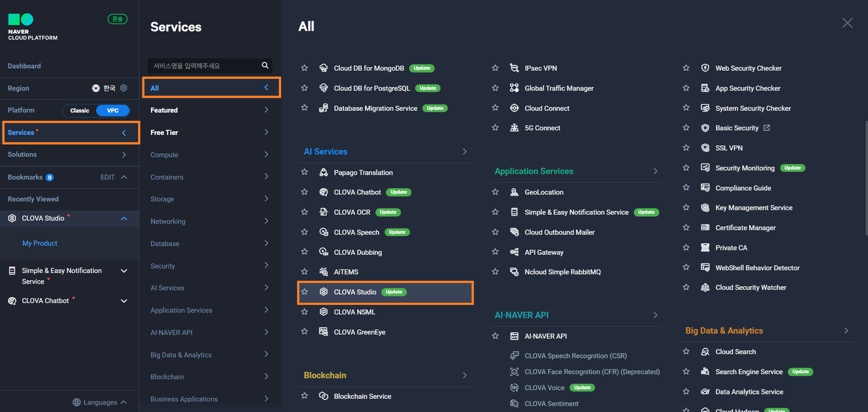Click the Cloud DB for PostgreSQL icon

pos(324,88)
